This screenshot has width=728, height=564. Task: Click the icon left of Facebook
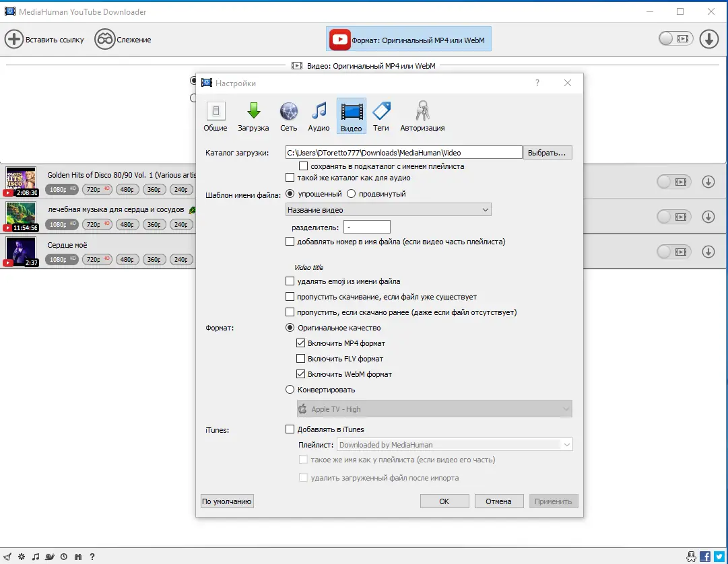(x=692, y=557)
